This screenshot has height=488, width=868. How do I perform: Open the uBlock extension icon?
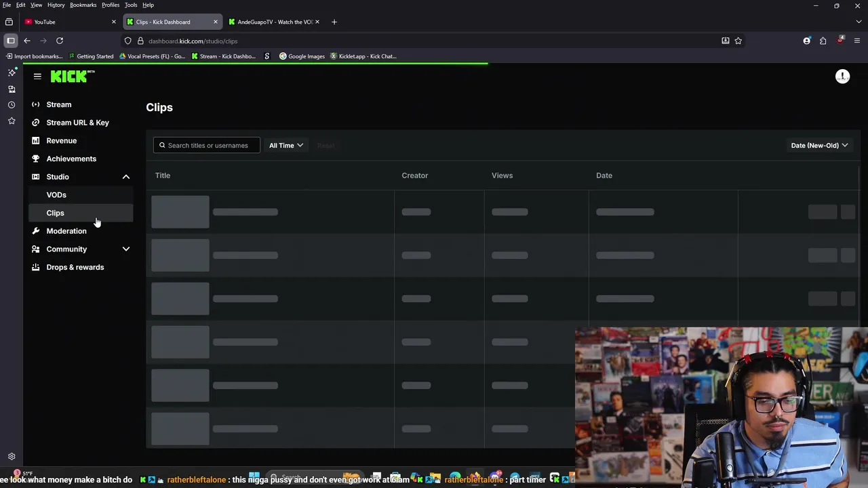[840, 41]
